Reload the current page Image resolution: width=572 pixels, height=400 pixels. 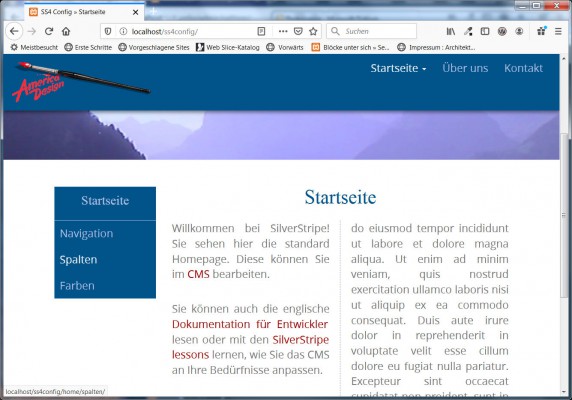click(49, 31)
